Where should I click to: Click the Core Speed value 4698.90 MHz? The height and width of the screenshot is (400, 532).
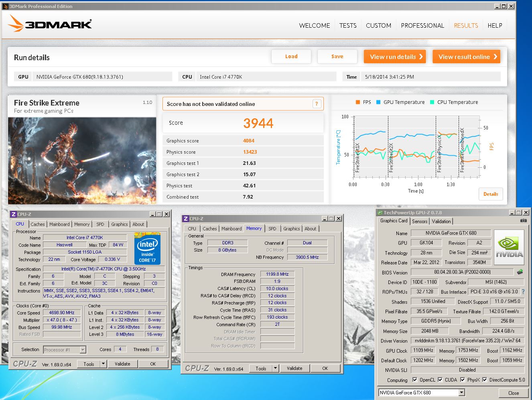click(62, 313)
